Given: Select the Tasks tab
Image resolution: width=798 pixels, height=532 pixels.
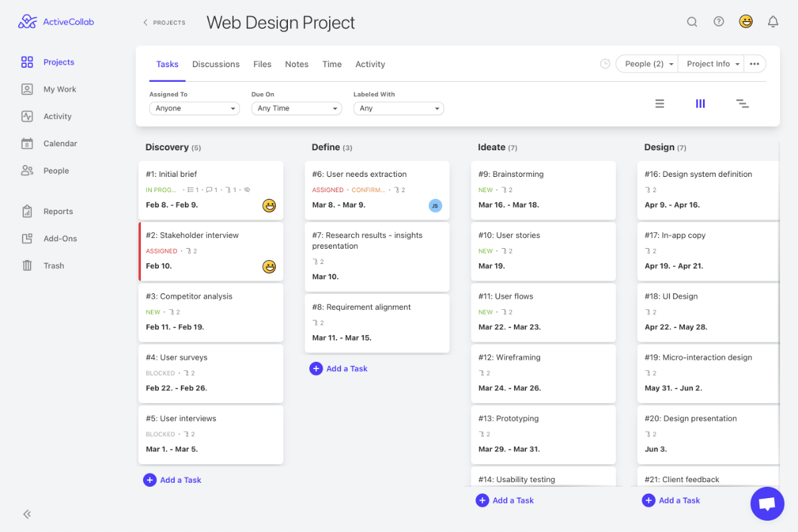Looking at the screenshot, I should 168,65.
